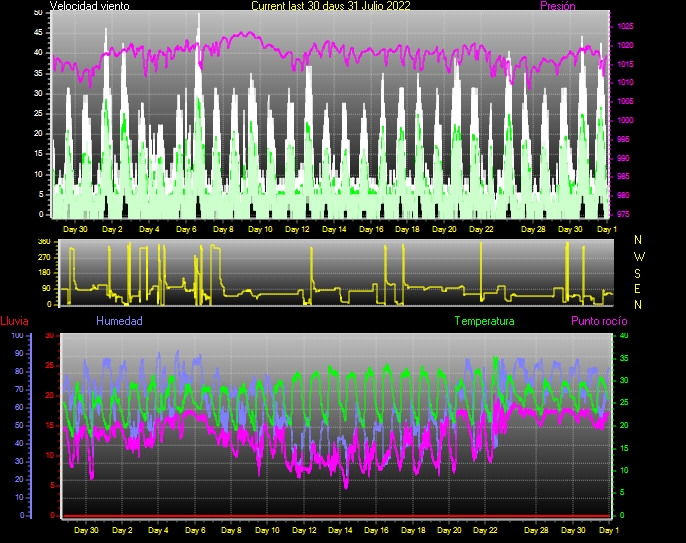Click 60 on the blue humidity axis
The width and height of the screenshot is (686, 543).
pos(19,407)
